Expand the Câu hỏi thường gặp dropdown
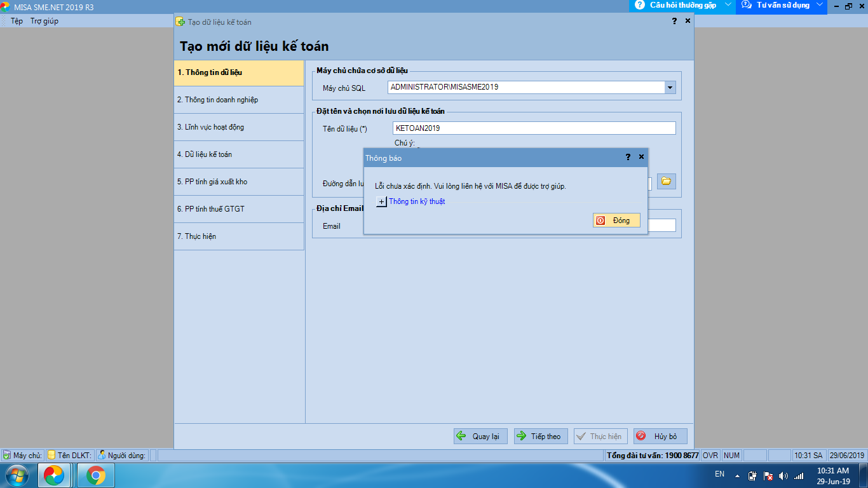Viewport: 868px width, 488px height. (728, 5)
